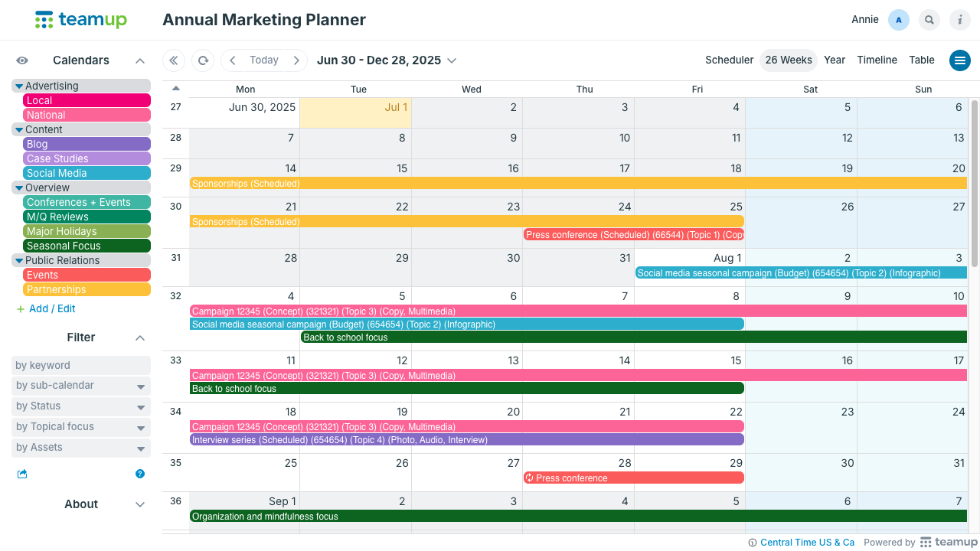Collapse sidebar with double-chevron icon
980x551 pixels.
click(x=174, y=60)
